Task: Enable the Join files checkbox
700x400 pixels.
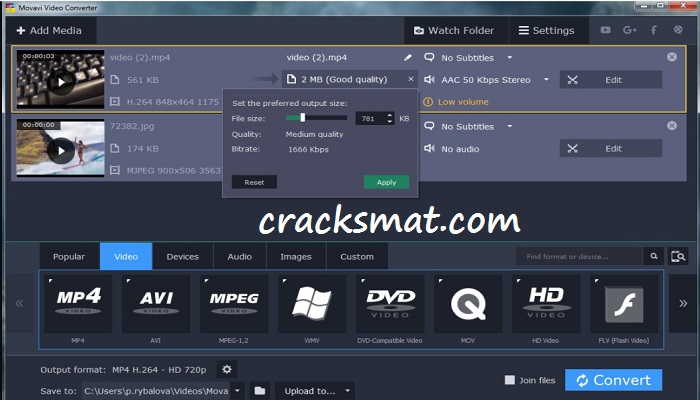Action: click(x=509, y=380)
